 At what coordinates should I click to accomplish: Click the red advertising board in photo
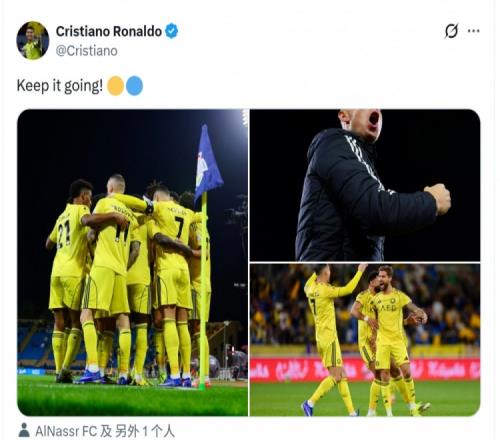pos(365,369)
